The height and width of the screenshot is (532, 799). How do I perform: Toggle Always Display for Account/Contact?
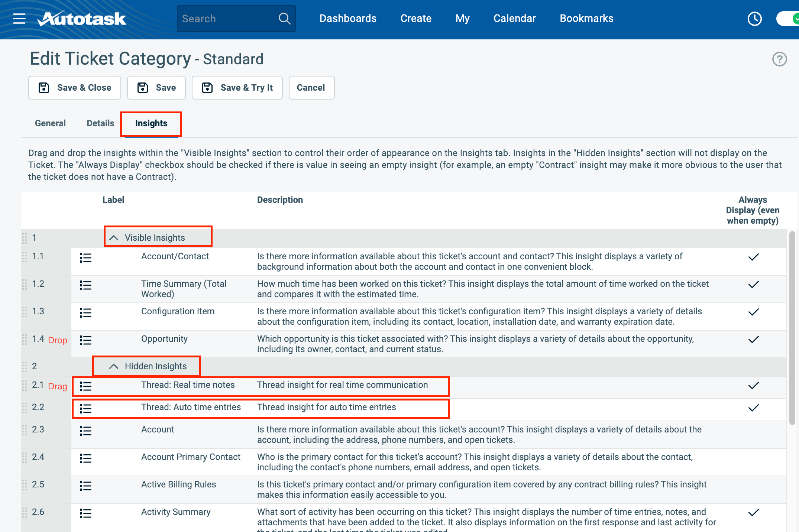tap(753, 257)
